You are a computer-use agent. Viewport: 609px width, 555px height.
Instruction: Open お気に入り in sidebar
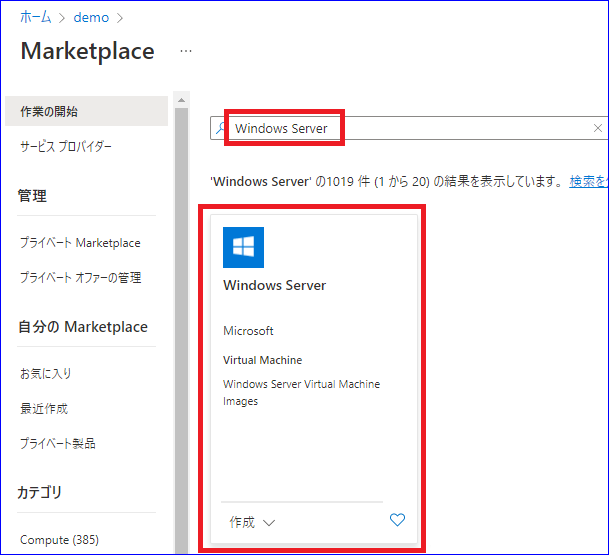pyautogui.click(x=46, y=374)
